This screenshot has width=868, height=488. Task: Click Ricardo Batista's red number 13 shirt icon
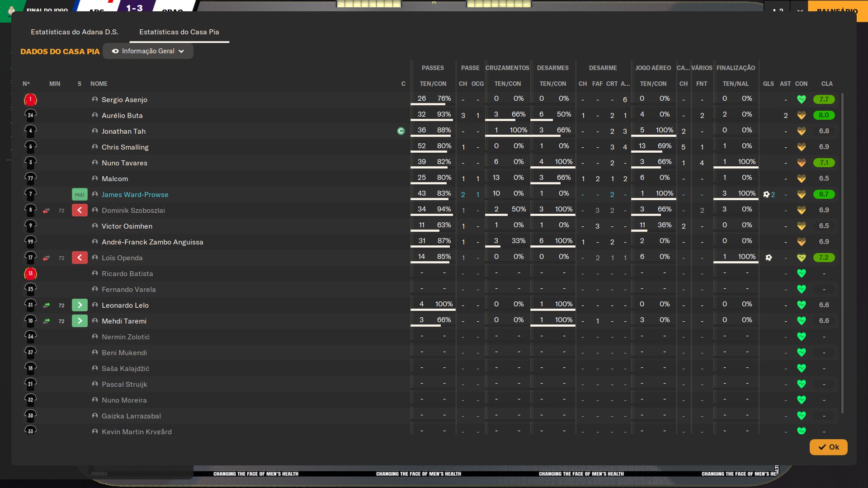(x=30, y=273)
